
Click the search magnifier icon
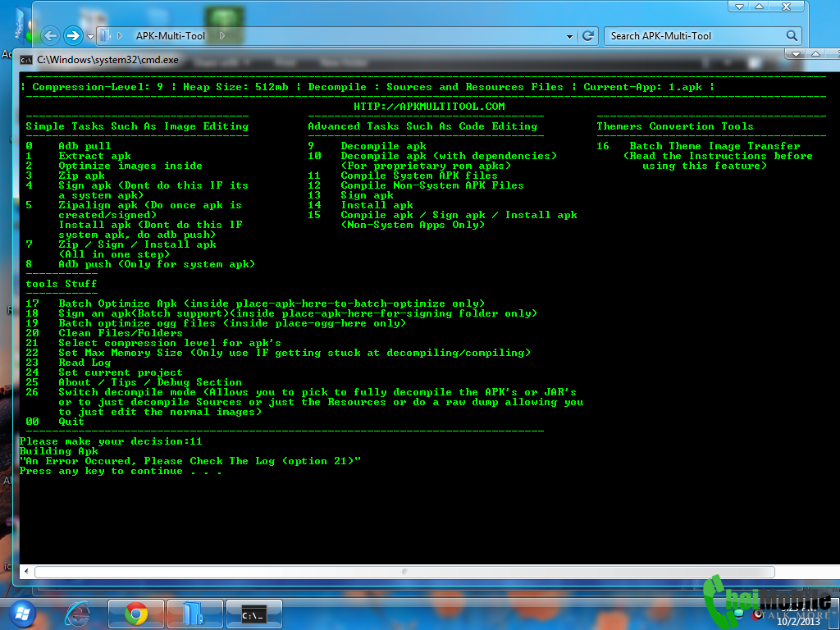[792, 36]
